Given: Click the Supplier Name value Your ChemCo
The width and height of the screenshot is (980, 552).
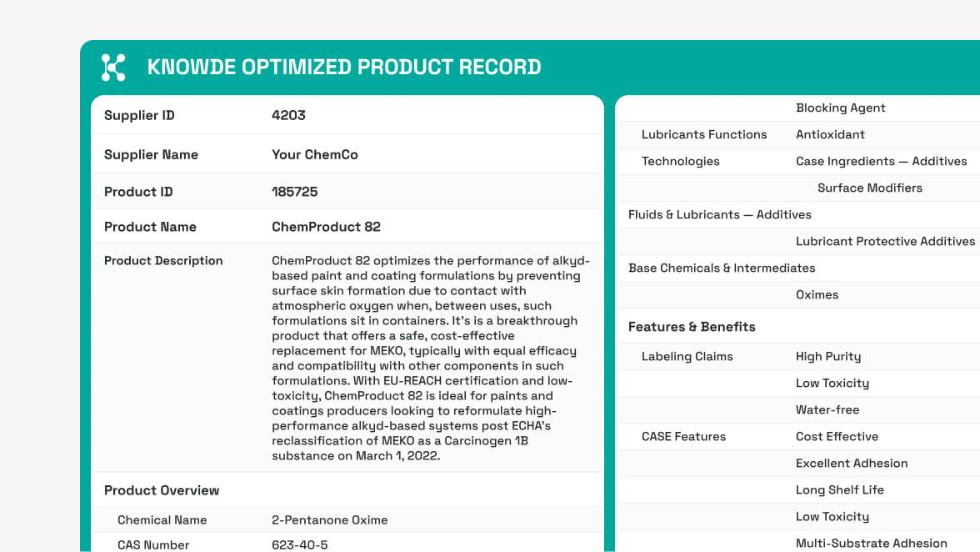Looking at the screenshot, I should tap(314, 154).
